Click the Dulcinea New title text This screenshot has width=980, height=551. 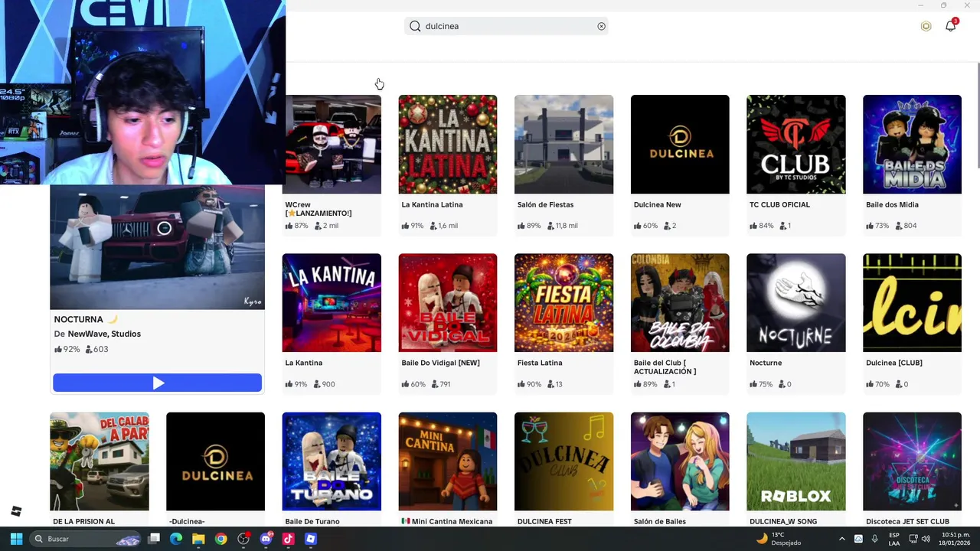pyautogui.click(x=657, y=204)
